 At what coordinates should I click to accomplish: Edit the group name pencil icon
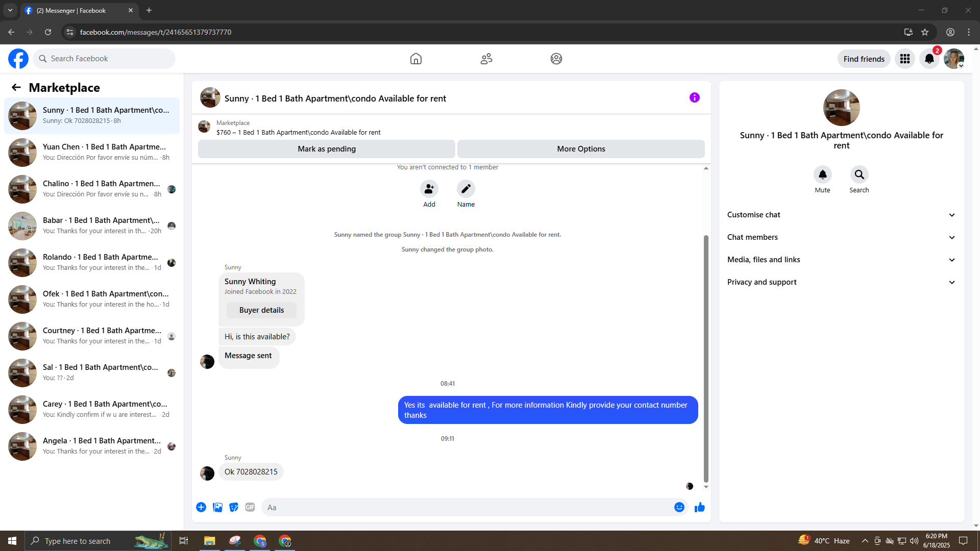(466, 189)
